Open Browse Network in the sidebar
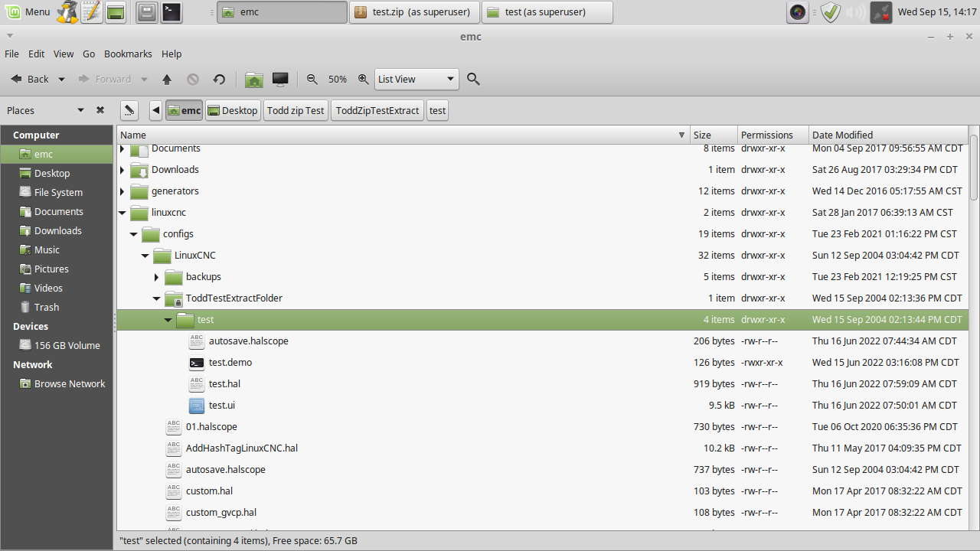This screenshot has height=551, width=980. point(57,383)
